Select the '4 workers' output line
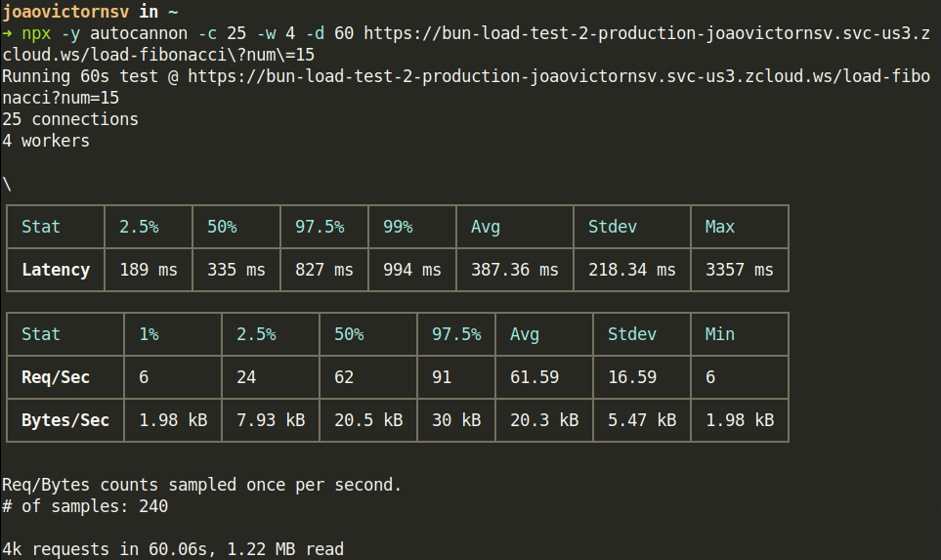The width and height of the screenshot is (941, 560). pos(46,141)
